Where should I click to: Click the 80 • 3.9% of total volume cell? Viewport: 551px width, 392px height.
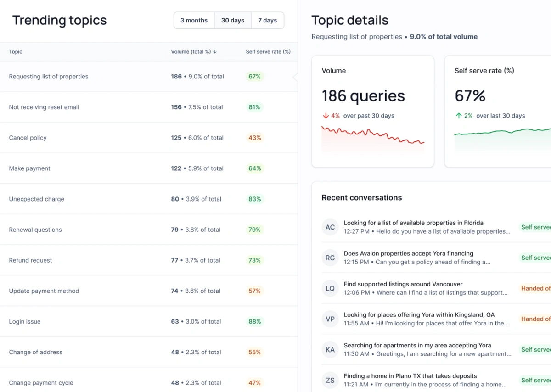click(196, 199)
